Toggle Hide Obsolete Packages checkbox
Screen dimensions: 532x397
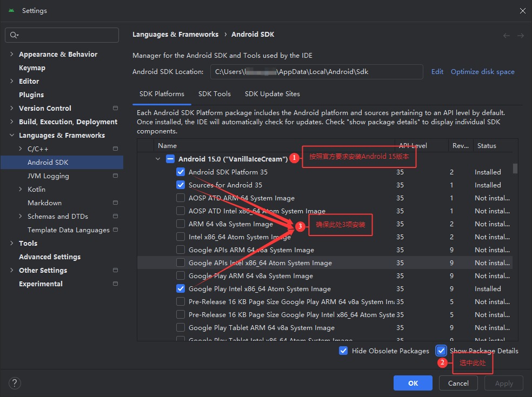coord(343,351)
